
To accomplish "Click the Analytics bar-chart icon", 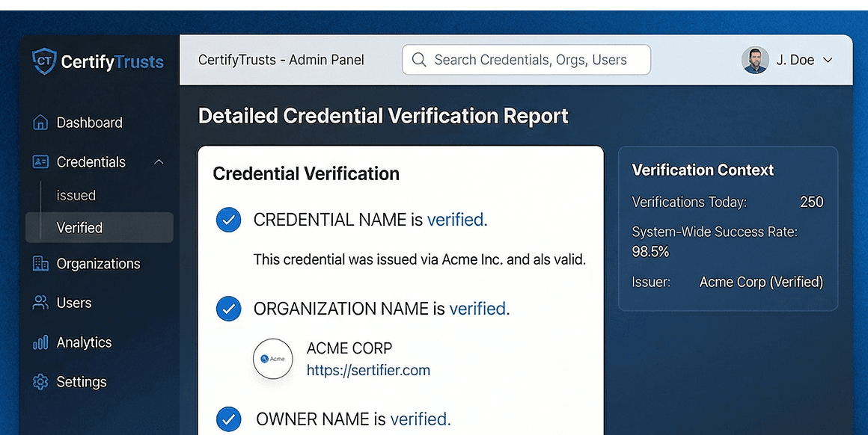I will click(39, 342).
